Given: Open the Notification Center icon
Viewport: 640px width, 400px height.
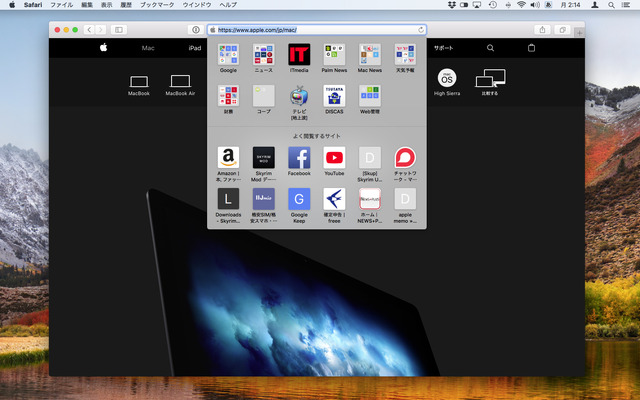Looking at the screenshot, I should click(x=625, y=5).
